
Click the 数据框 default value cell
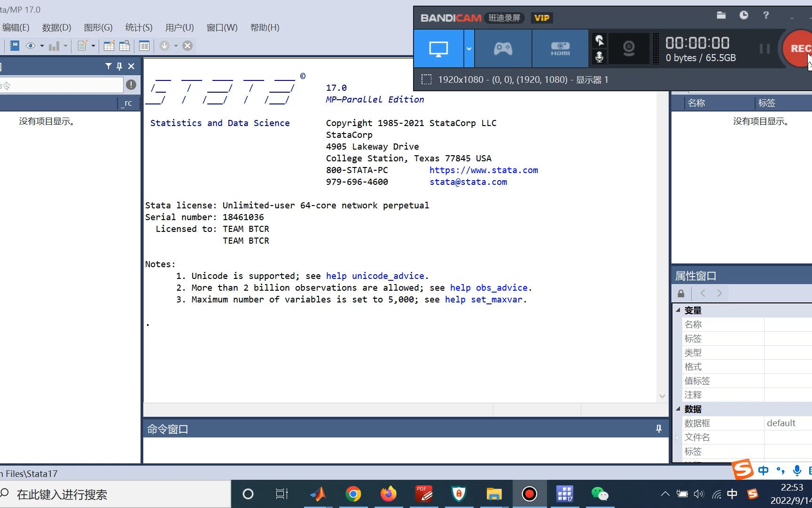[788, 423]
